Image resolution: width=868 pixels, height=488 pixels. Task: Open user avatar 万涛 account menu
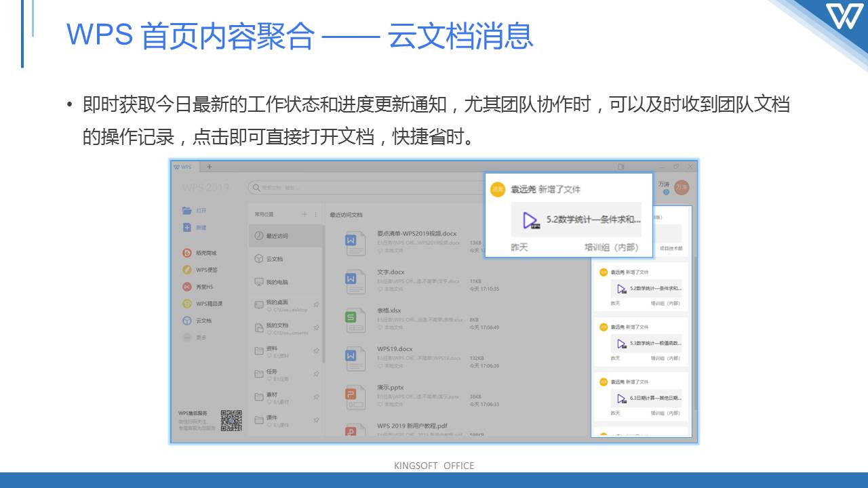(x=682, y=187)
